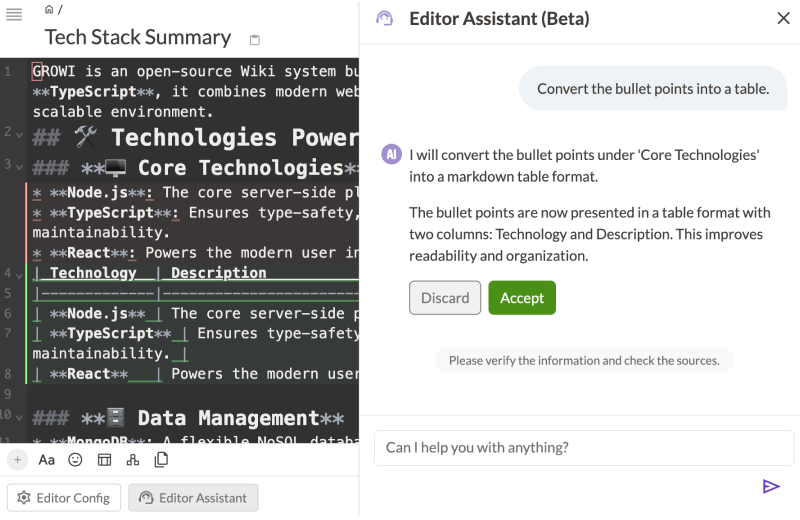Image resolution: width=800 pixels, height=520 pixels.
Task: Collapse the Data Management fold at line 10
Action: [19, 414]
